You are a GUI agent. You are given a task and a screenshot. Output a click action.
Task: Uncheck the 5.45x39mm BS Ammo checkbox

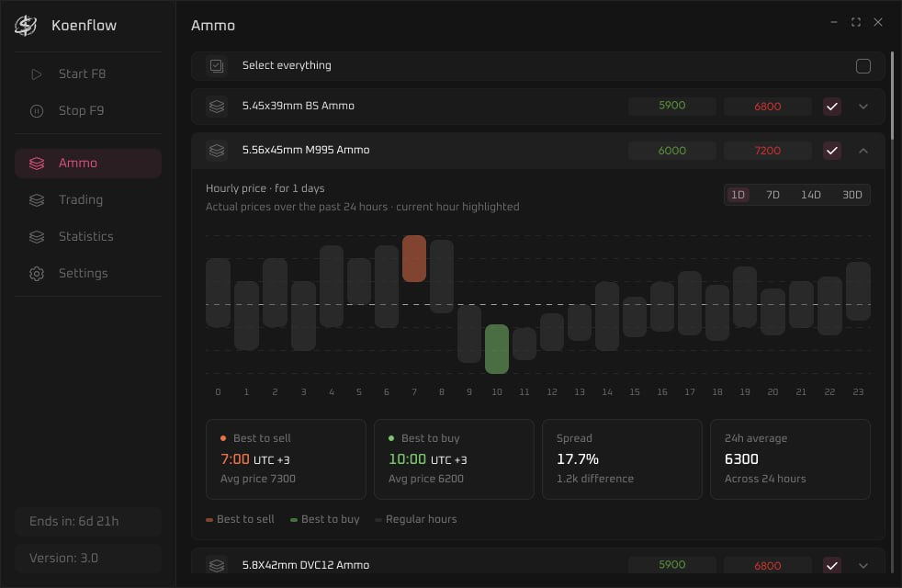pos(832,107)
